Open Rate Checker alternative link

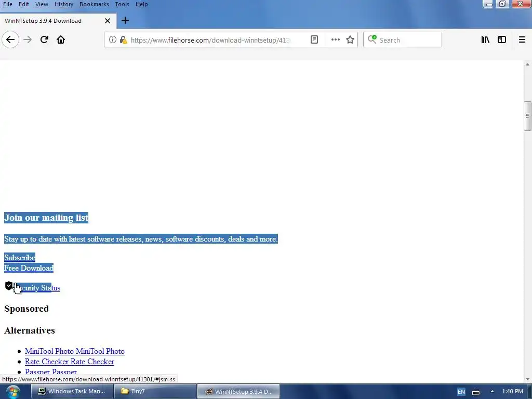coord(70,362)
